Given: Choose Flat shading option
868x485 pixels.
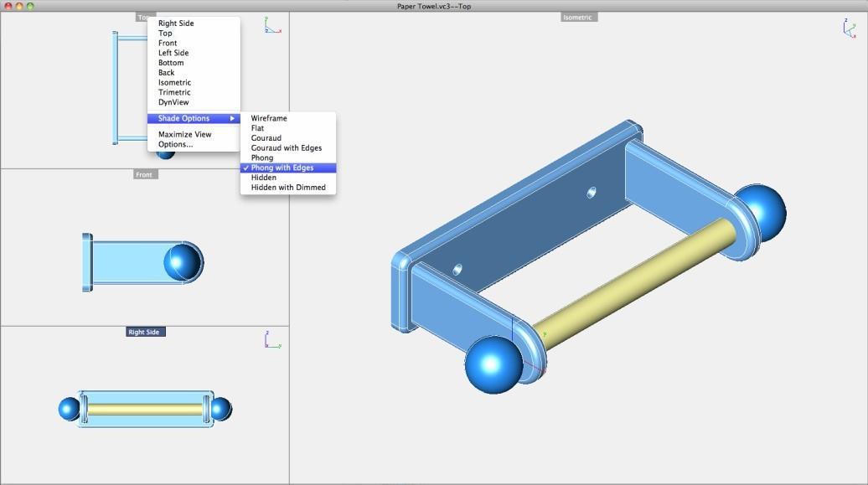Looking at the screenshot, I should click(257, 128).
